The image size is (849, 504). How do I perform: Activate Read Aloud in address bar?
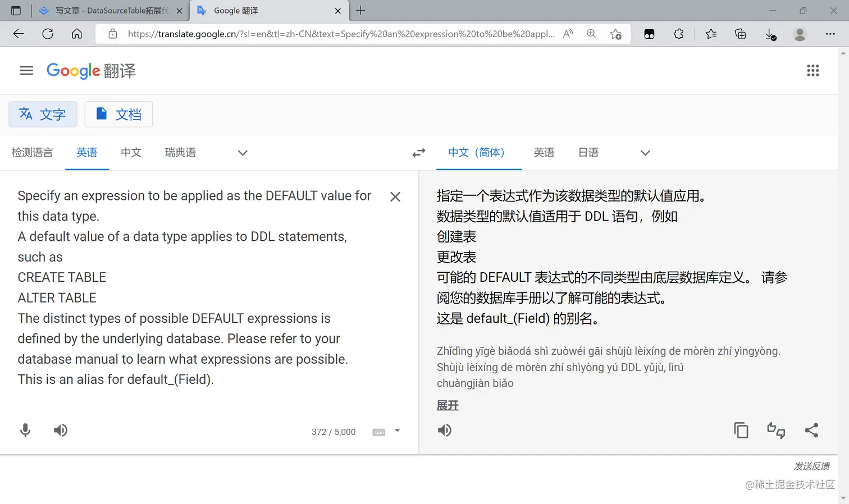coord(568,34)
